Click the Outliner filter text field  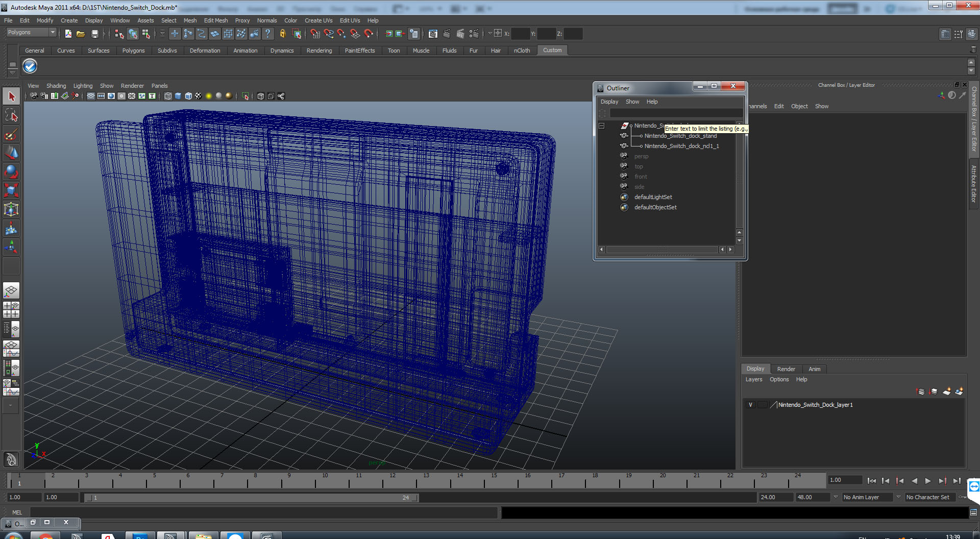(x=676, y=113)
